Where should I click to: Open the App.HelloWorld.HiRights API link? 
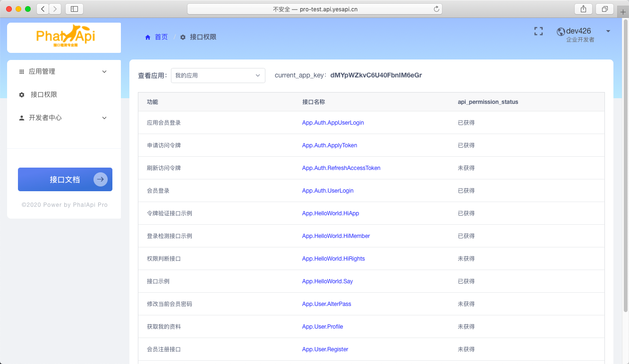[x=333, y=259]
